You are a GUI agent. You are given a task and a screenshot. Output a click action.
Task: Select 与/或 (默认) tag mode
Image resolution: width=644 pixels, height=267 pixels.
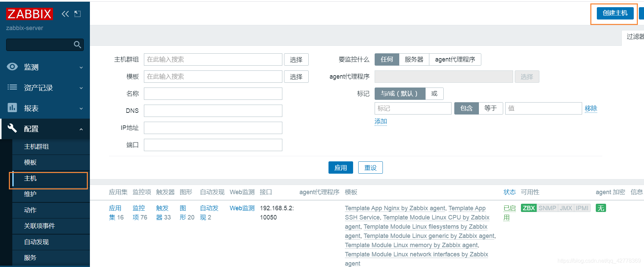[x=400, y=94]
